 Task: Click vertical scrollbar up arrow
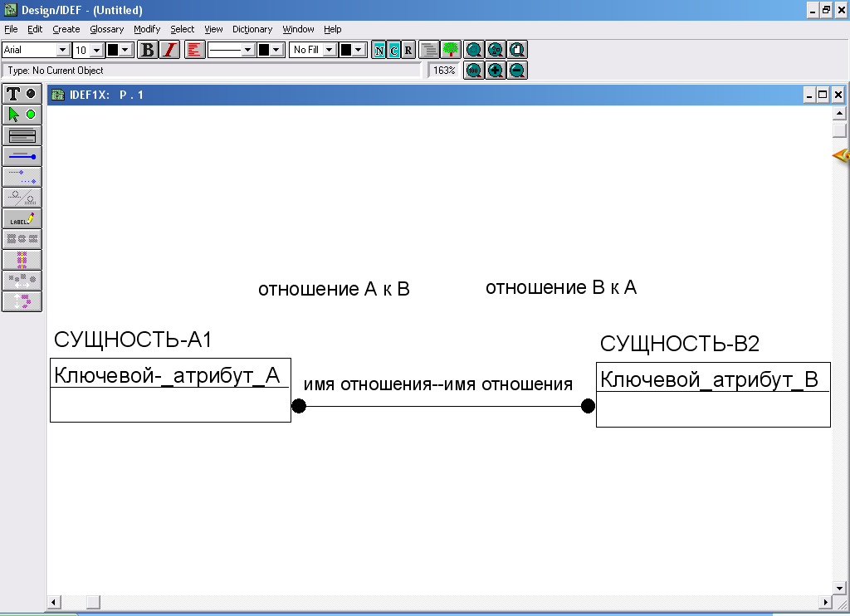(x=839, y=114)
